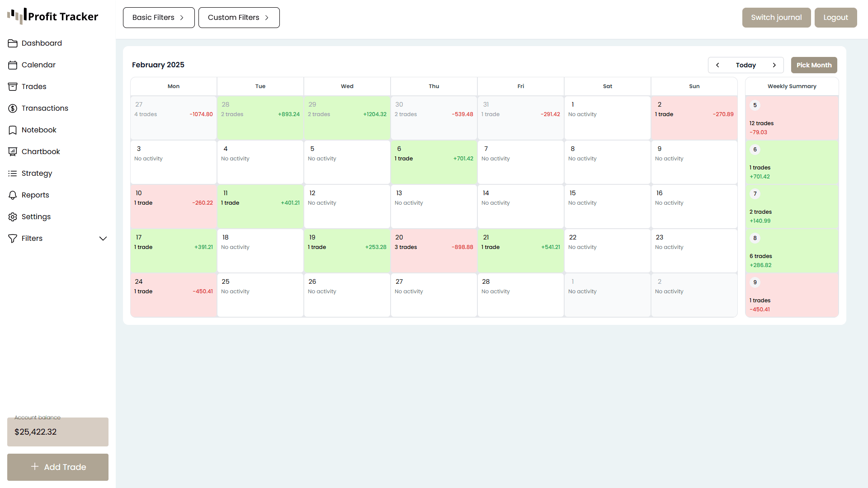Open the Notebook panel

tap(38, 130)
